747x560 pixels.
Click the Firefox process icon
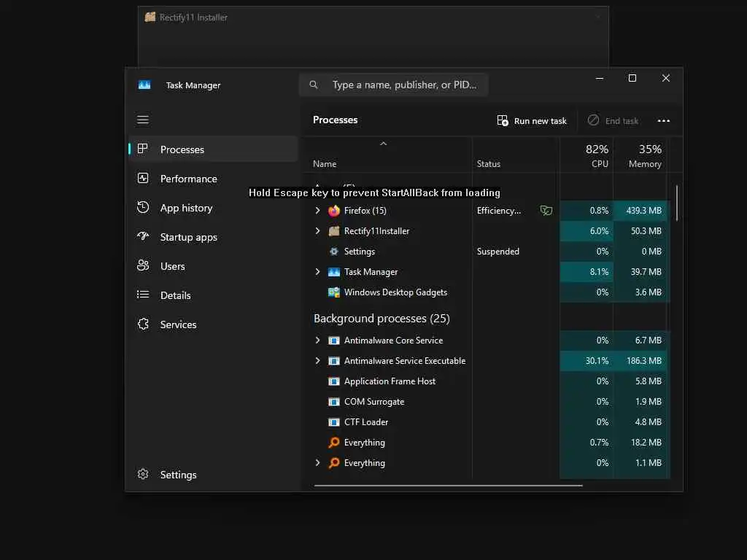click(334, 211)
